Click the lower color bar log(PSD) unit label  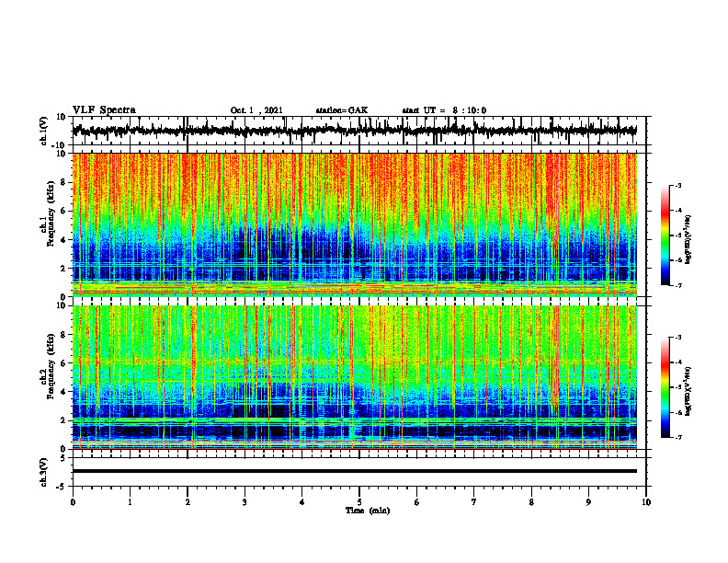click(688, 391)
